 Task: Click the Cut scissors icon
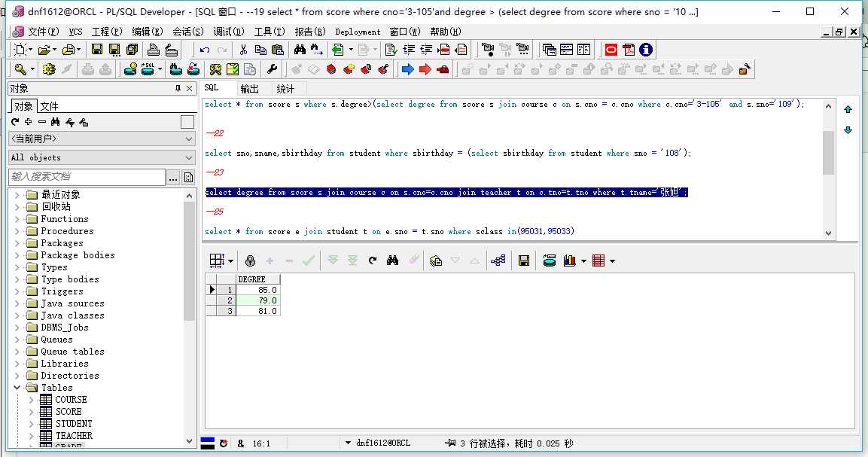tap(243, 50)
